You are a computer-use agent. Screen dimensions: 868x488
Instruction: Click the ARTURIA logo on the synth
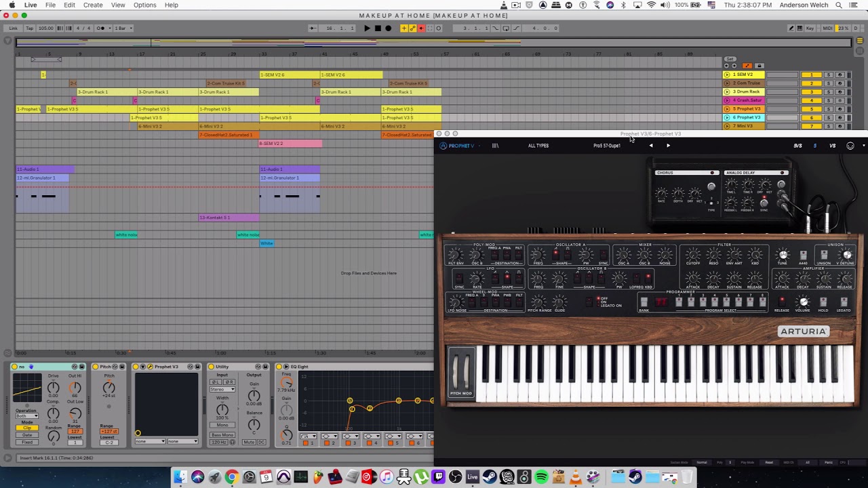point(804,331)
